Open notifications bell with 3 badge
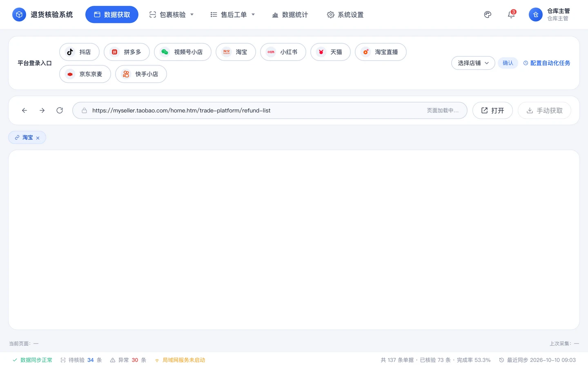588x368 pixels. pos(511,15)
